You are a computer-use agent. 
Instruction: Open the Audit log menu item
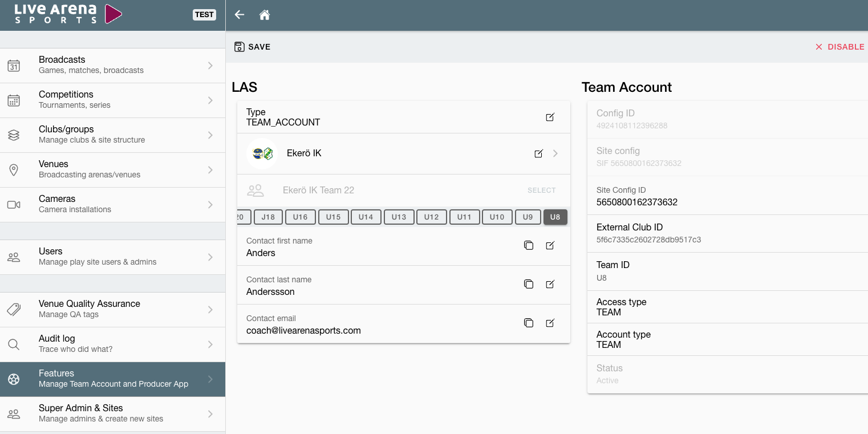[x=112, y=344]
